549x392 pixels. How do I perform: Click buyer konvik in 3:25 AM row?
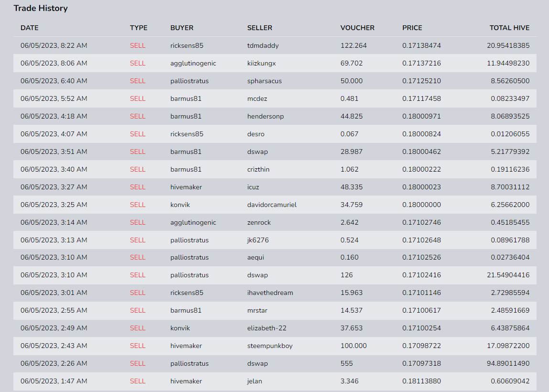pos(180,205)
